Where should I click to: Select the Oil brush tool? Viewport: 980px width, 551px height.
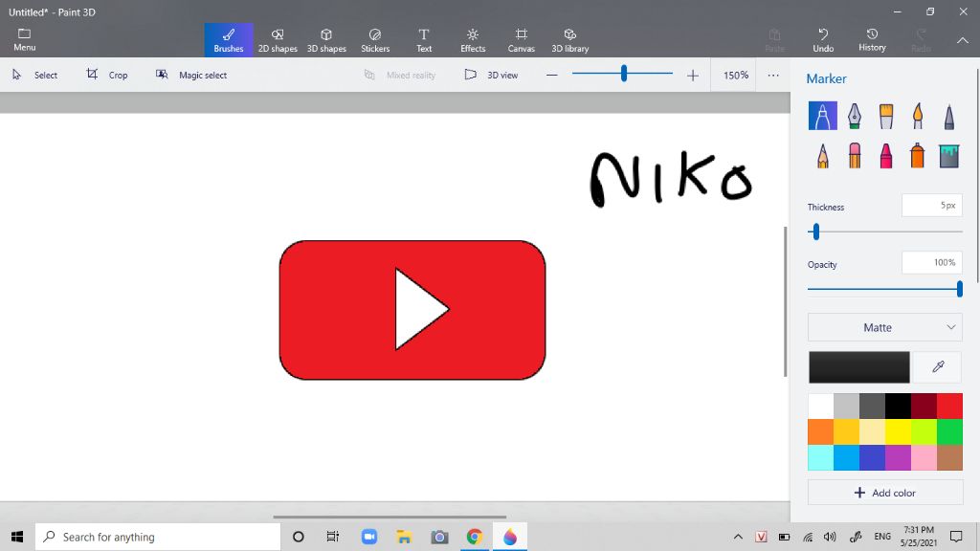(886, 116)
